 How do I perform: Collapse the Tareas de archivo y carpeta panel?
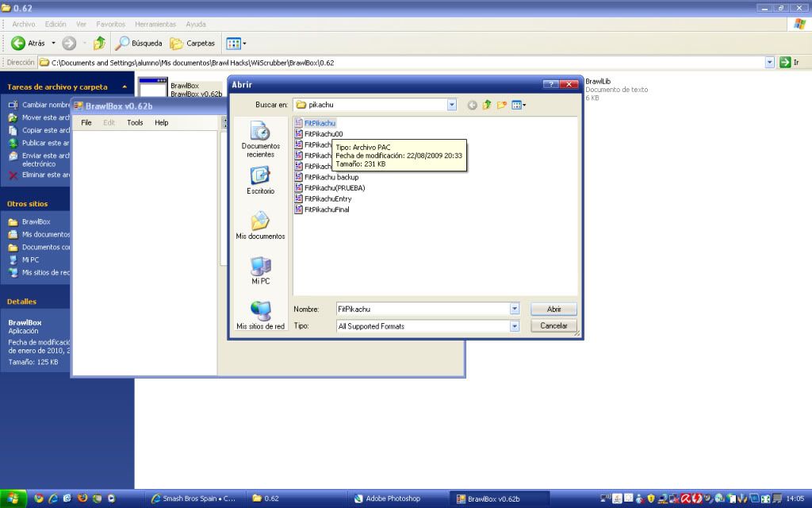click(x=124, y=87)
